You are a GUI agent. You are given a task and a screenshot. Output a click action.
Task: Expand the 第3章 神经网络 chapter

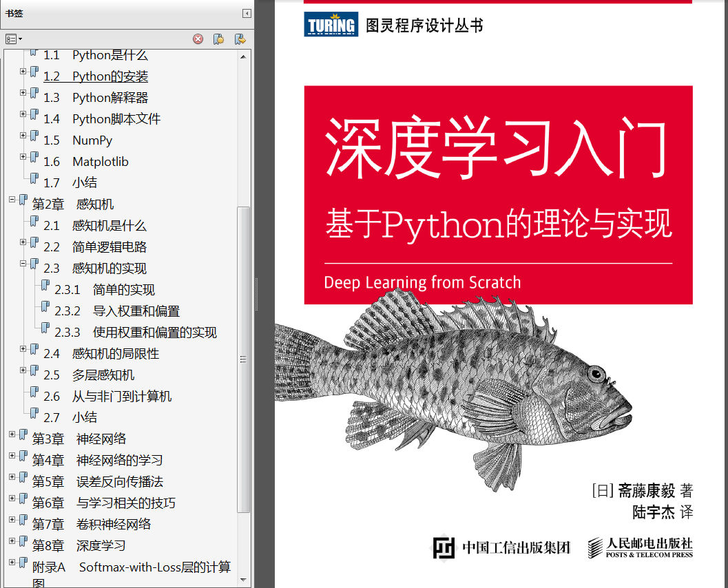[12, 434]
